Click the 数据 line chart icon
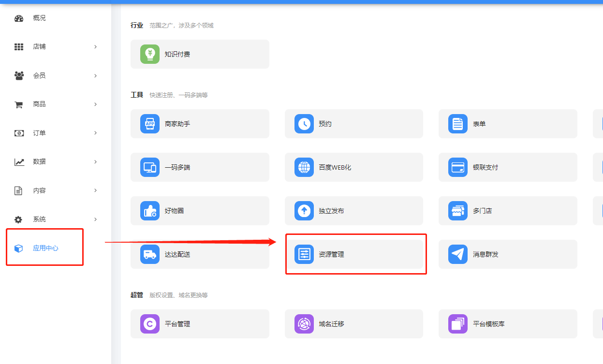 point(19,162)
